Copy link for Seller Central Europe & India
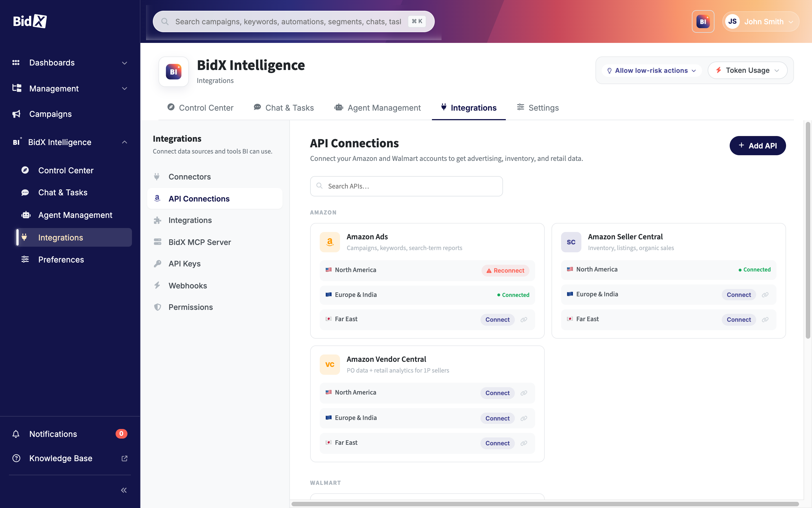 pos(765,295)
